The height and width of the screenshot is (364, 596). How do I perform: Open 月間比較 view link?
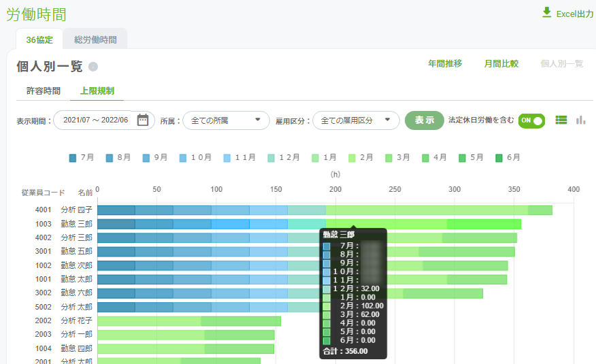501,63
